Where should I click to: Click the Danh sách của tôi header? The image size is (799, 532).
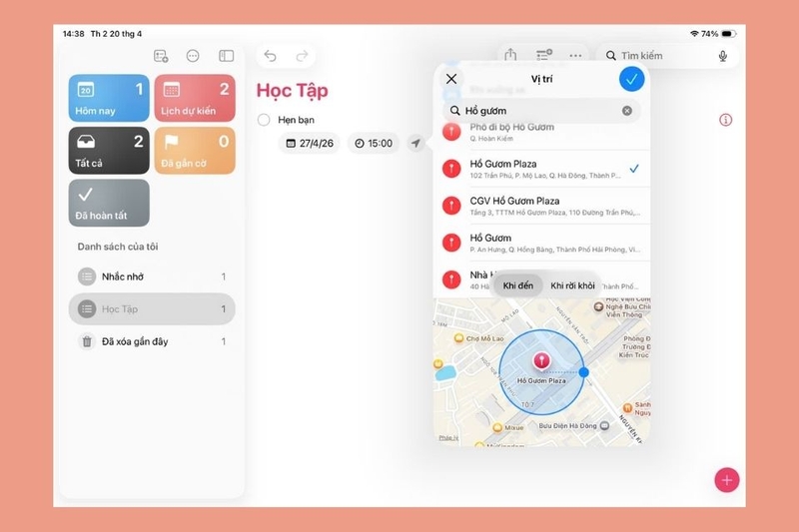(118, 247)
